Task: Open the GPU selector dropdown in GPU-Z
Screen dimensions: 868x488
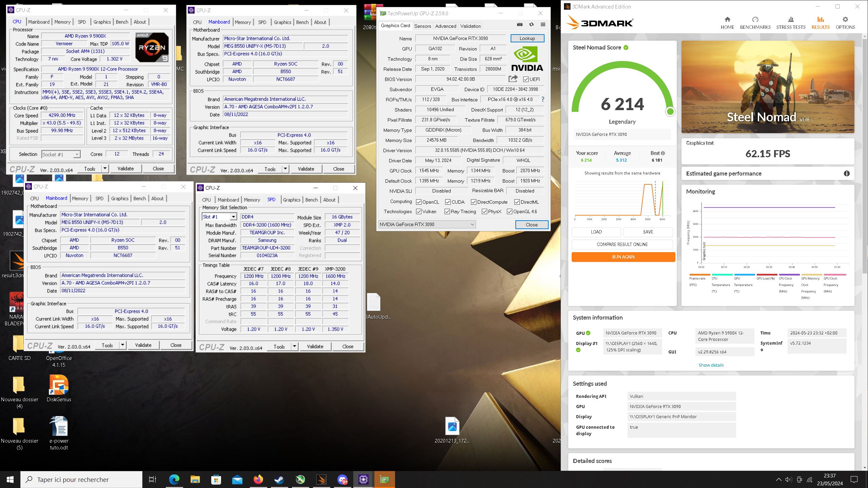Action: (x=427, y=224)
